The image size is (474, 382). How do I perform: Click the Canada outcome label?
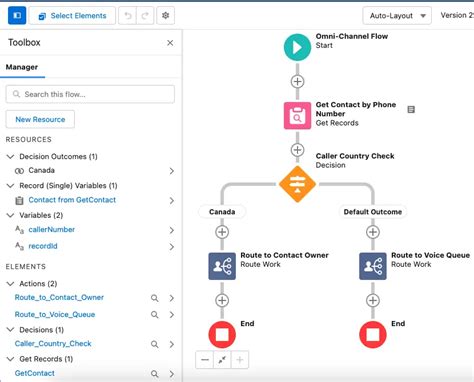[x=222, y=212]
